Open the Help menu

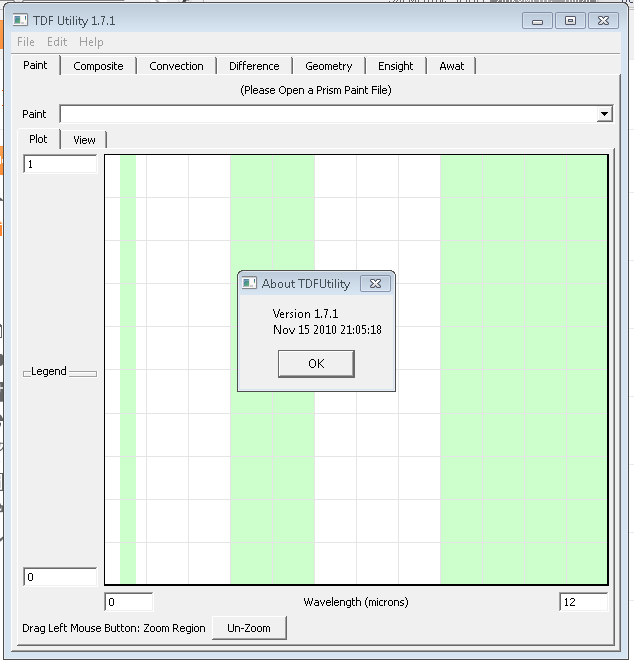pyautogui.click(x=91, y=42)
